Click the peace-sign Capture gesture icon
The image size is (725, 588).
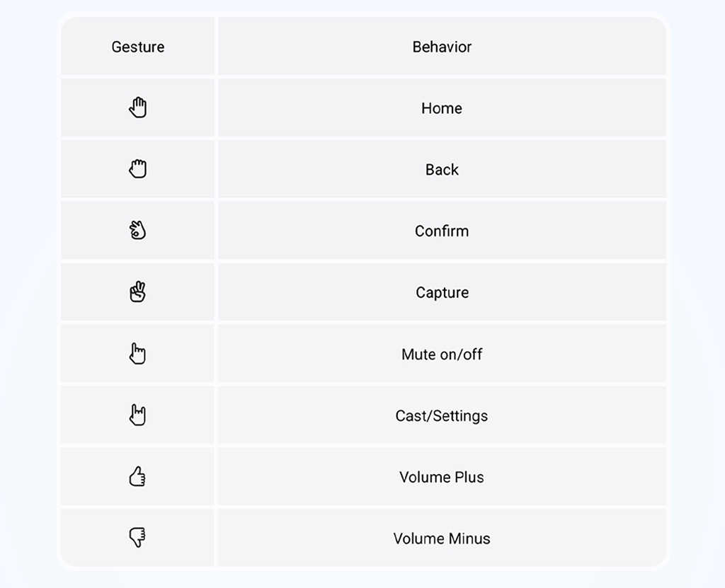point(138,292)
